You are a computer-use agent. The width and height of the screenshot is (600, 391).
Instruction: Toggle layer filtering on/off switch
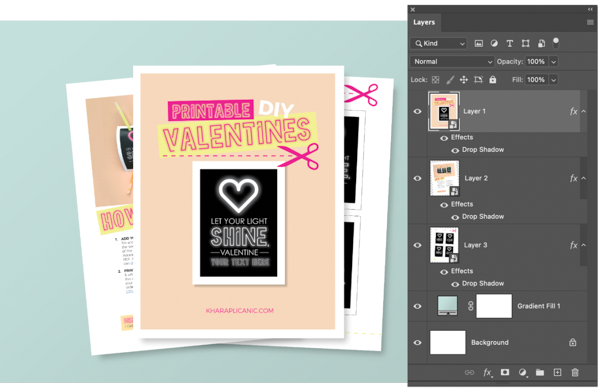coord(556,43)
